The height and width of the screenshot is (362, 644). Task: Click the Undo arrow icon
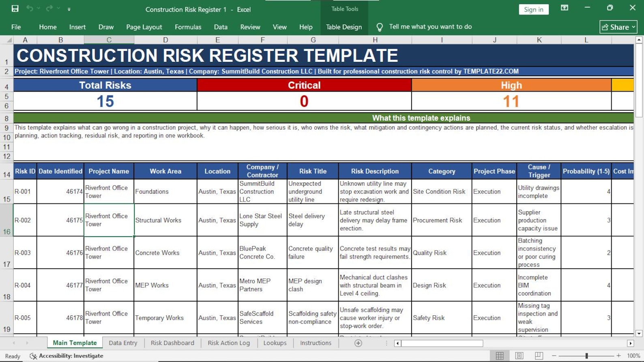tap(30, 9)
